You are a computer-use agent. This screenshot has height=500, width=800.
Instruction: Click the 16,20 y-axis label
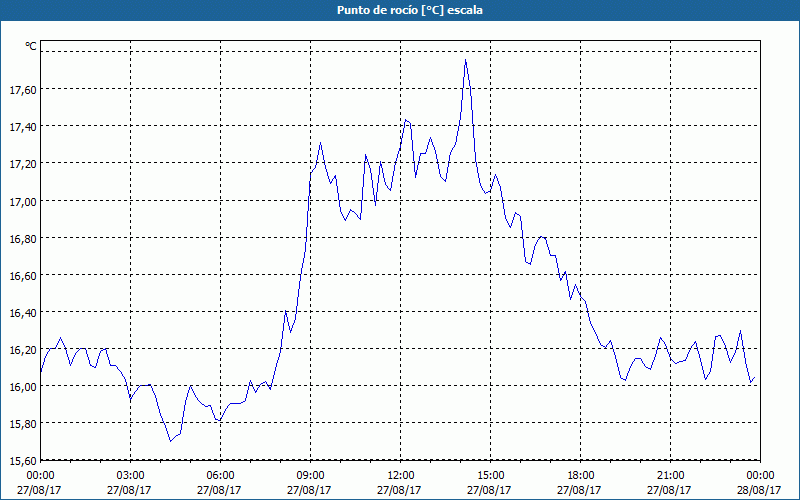(23, 350)
